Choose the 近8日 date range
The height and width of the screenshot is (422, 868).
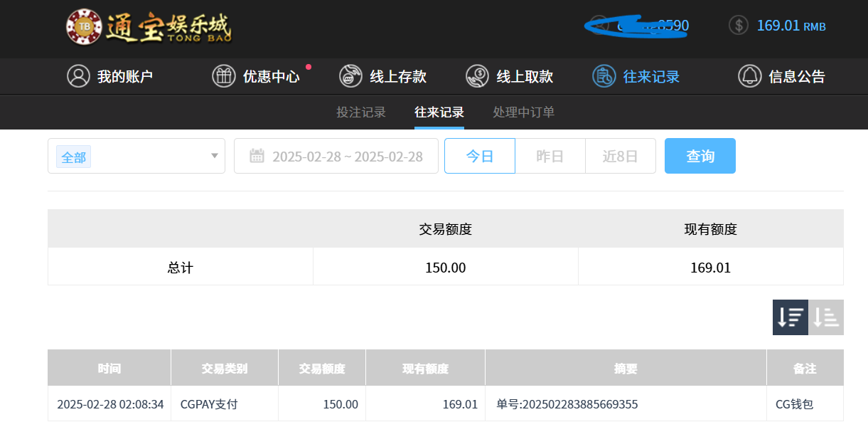(x=620, y=156)
